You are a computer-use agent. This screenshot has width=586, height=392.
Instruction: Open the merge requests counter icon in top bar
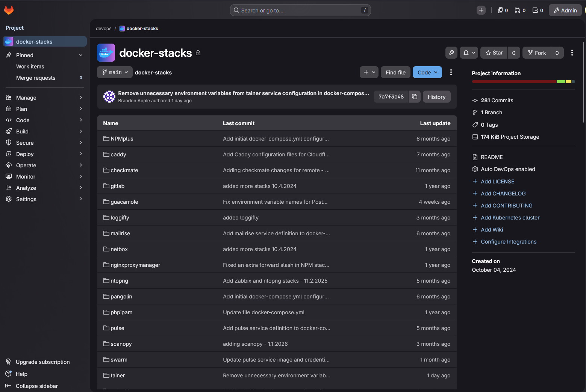[x=520, y=10]
